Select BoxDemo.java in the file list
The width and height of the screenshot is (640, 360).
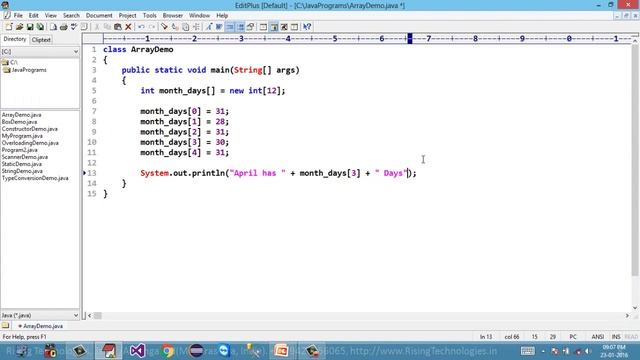pyautogui.click(x=19, y=122)
